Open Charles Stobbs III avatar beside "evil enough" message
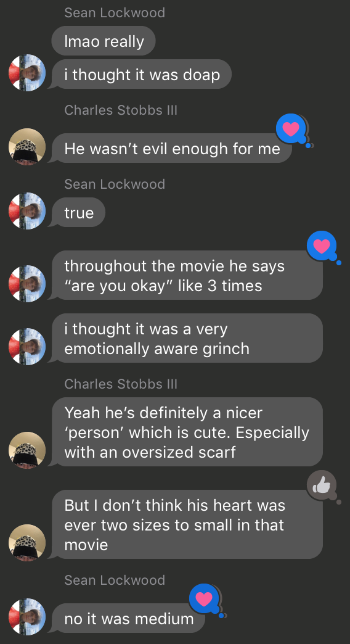The height and width of the screenshot is (644, 350). click(x=27, y=147)
